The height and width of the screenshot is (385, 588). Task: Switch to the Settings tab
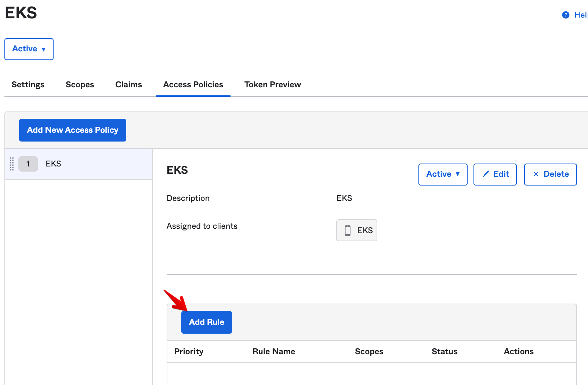[x=28, y=85]
